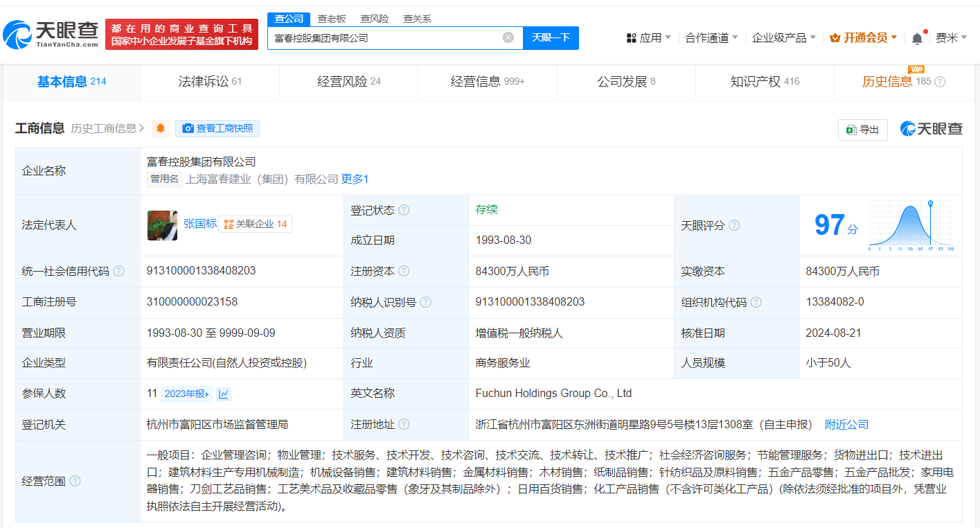Open the 参保人数 trend chart icon
This screenshot has height=528, width=980.
(224, 394)
